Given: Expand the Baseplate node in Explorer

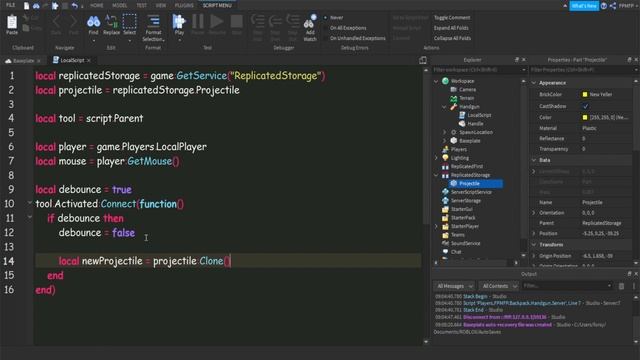Looking at the screenshot, I should (x=444, y=141).
